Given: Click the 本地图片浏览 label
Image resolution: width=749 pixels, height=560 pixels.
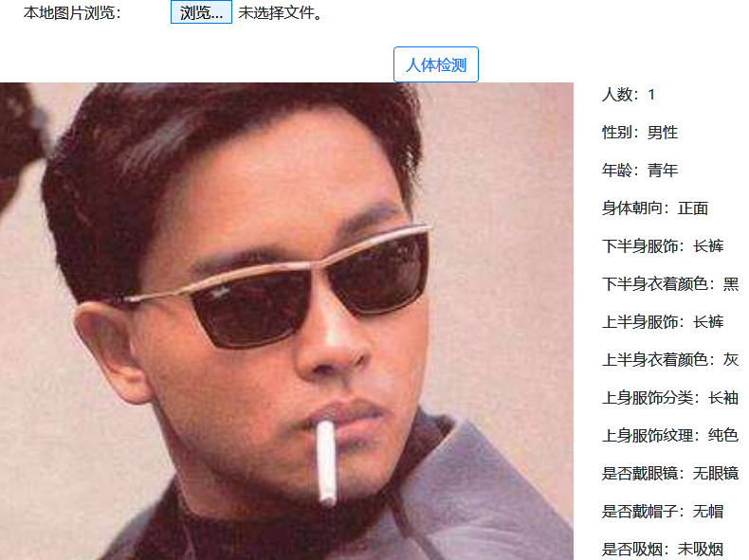Looking at the screenshot, I should click(72, 13).
